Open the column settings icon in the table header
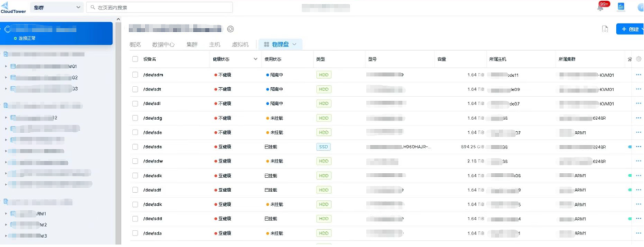Viewport: 644px width, 247px height. (639, 59)
